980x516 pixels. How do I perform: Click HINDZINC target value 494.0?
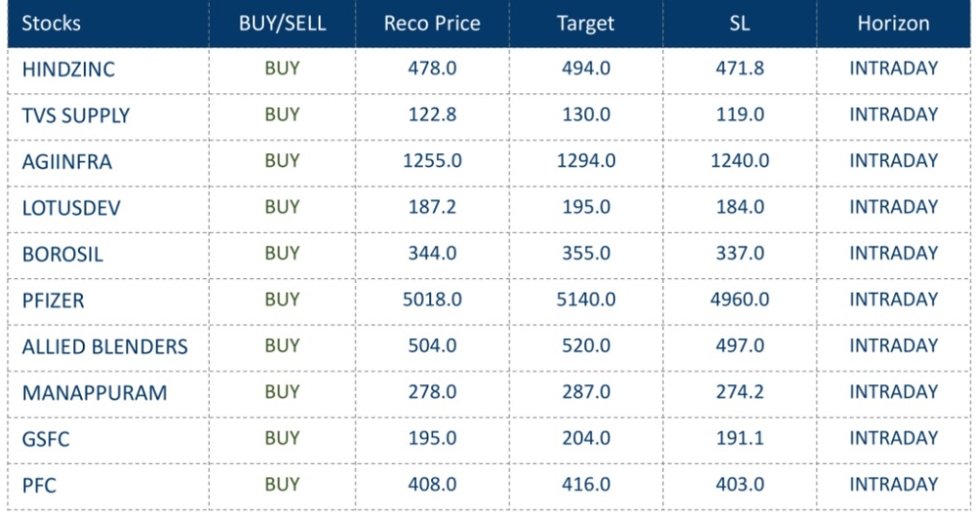click(585, 68)
